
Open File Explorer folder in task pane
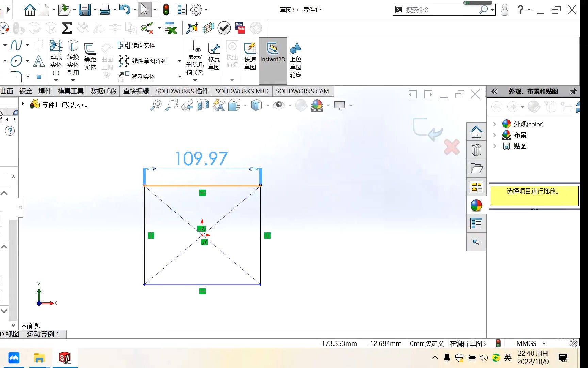(476, 168)
